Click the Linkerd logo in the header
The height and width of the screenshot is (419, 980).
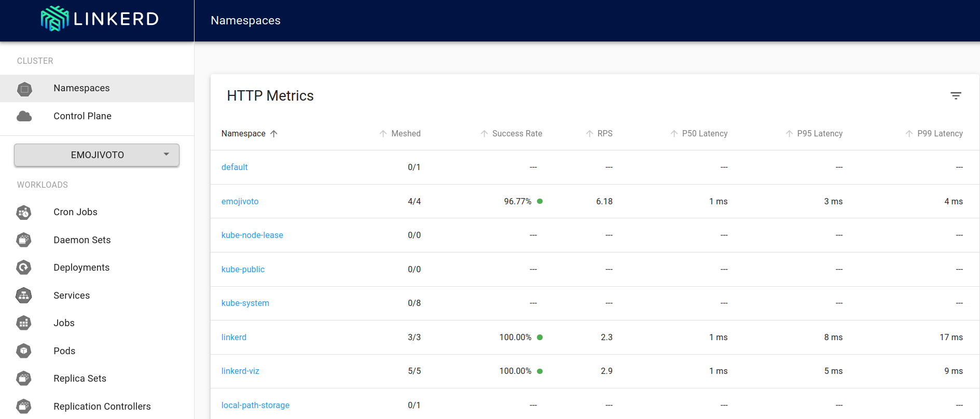click(x=100, y=19)
